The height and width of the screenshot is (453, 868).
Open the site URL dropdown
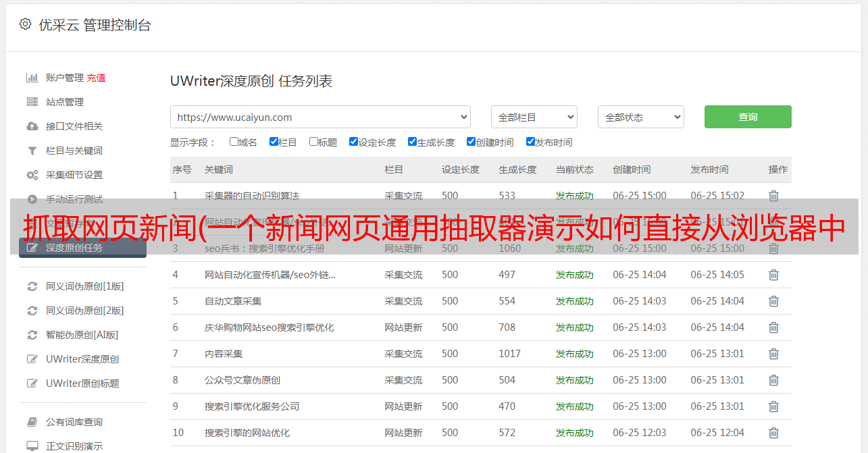click(320, 117)
